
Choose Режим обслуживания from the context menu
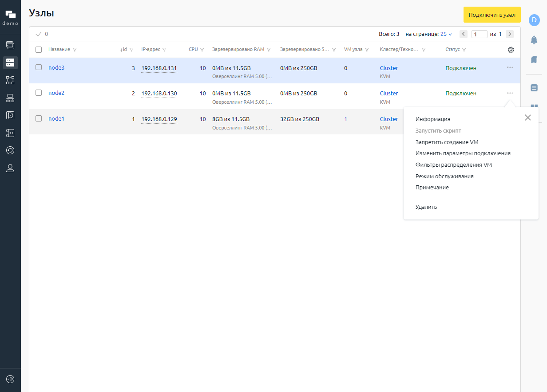click(444, 176)
